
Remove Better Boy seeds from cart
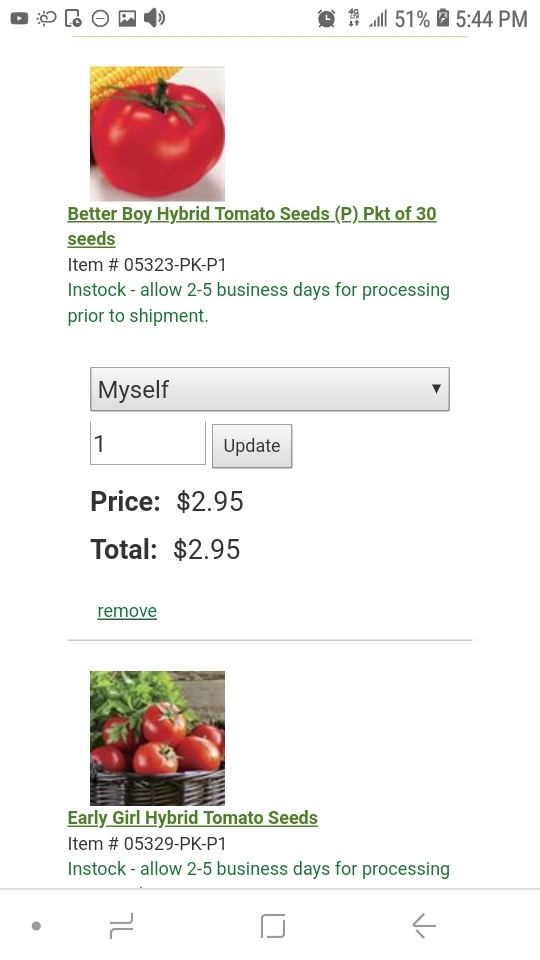tap(127, 611)
